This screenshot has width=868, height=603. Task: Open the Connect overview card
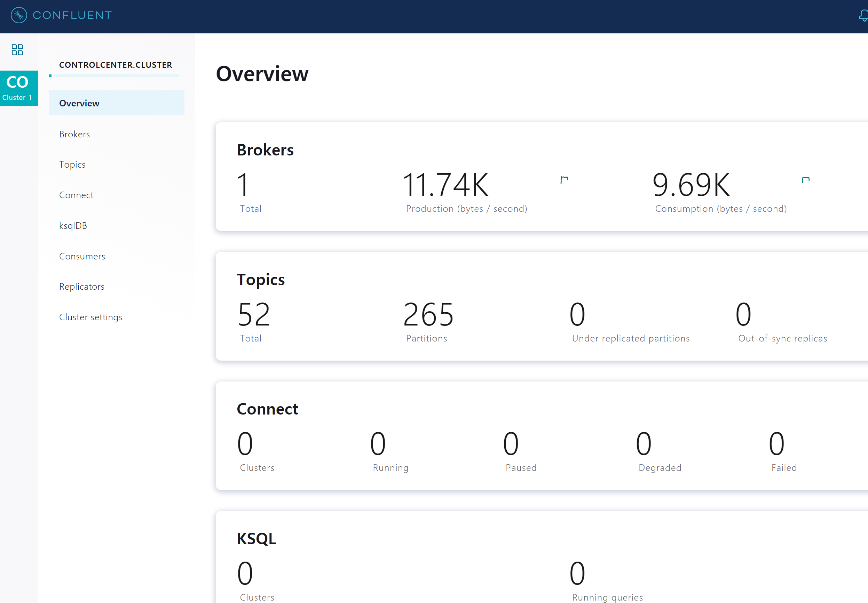pos(267,409)
